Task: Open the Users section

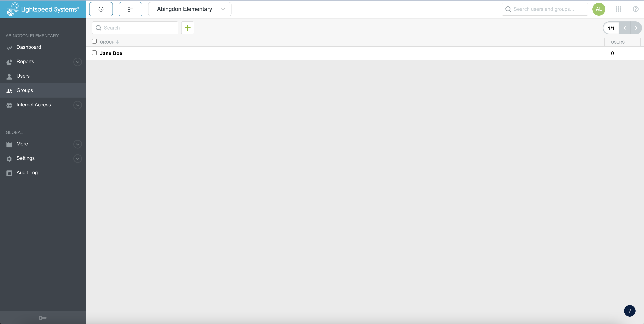Action: click(23, 76)
